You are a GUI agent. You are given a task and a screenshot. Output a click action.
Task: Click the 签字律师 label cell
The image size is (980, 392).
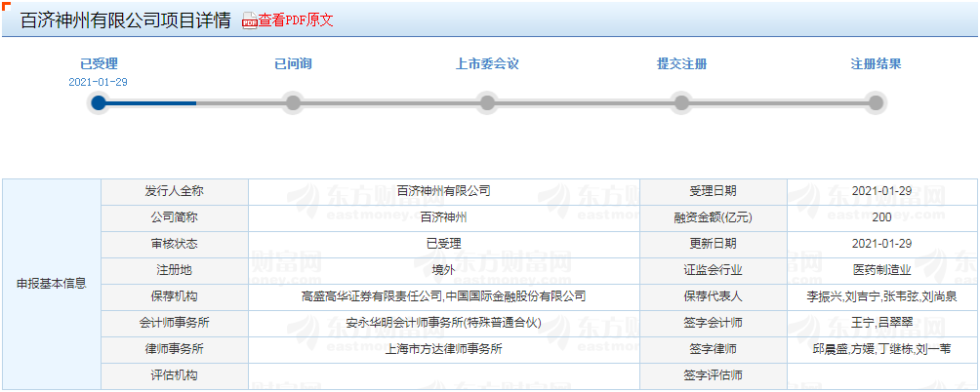tap(714, 349)
